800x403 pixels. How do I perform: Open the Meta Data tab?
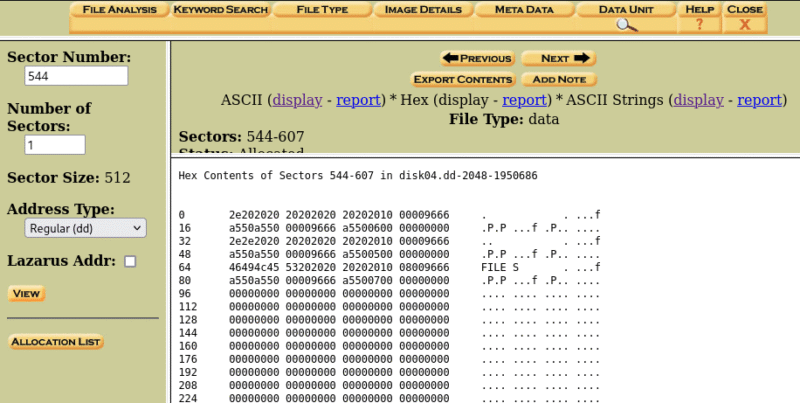coord(525,10)
